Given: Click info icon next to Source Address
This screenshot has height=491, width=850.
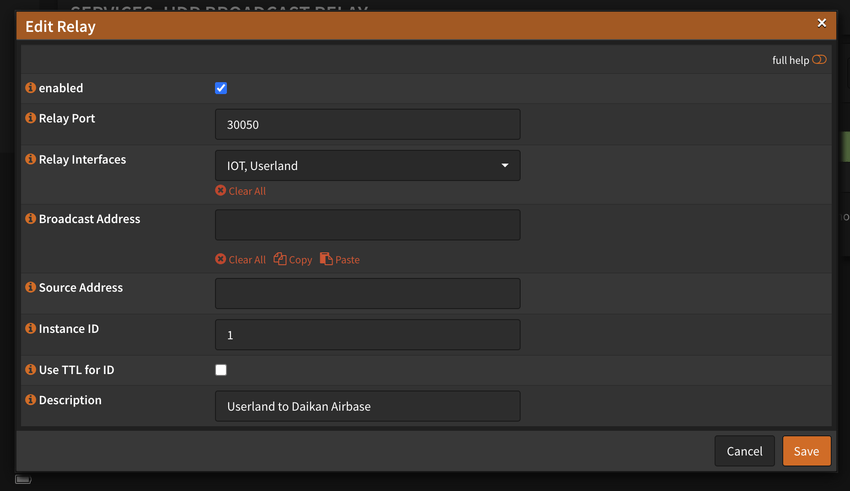Looking at the screenshot, I should click(x=30, y=287).
